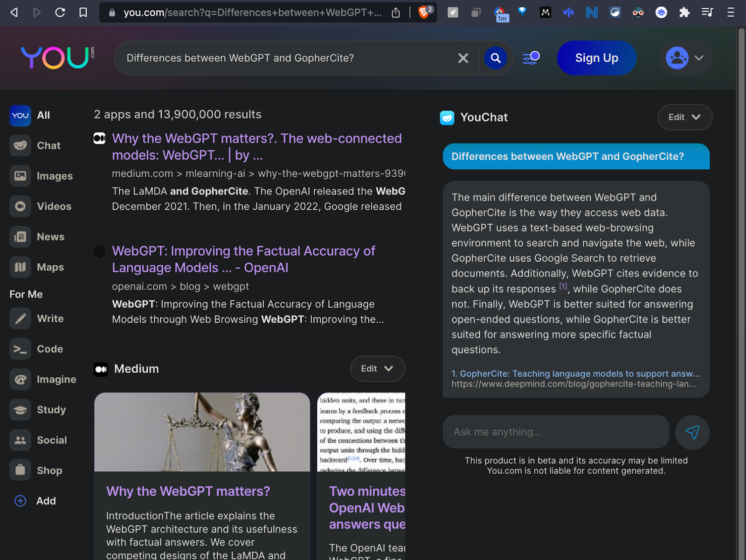Screen dimensions: 746x560
Task: Expand the YouChat Edit dropdown
Action: pyautogui.click(x=685, y=118)
